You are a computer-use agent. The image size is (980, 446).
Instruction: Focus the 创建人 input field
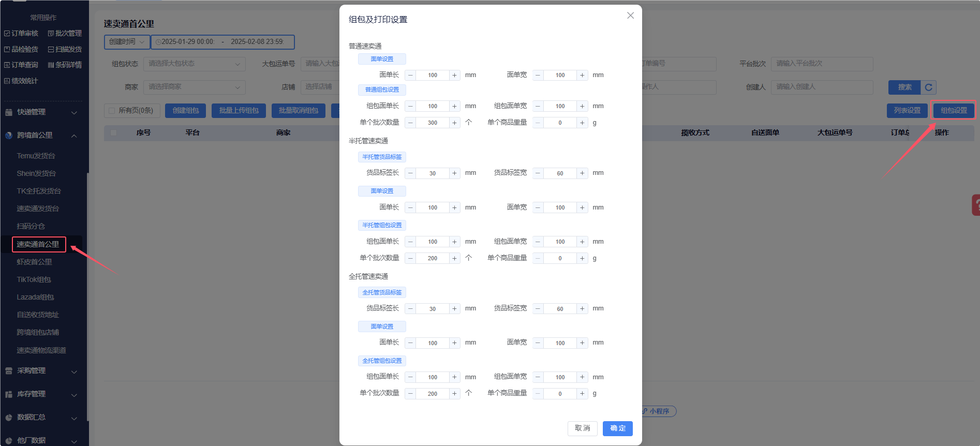[822, 87]
